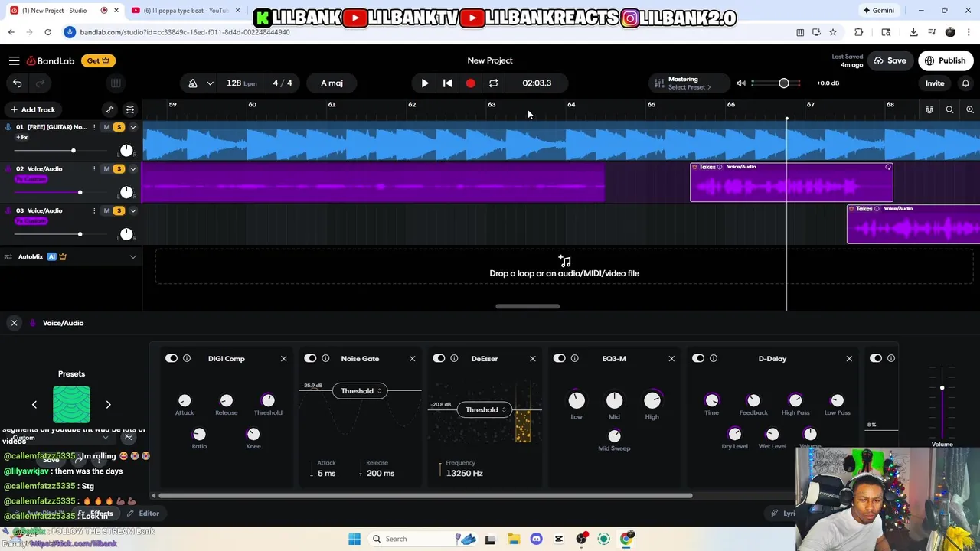980x551 pixels.
Task: Toggle the metronome icon
Action: (193, 83)
